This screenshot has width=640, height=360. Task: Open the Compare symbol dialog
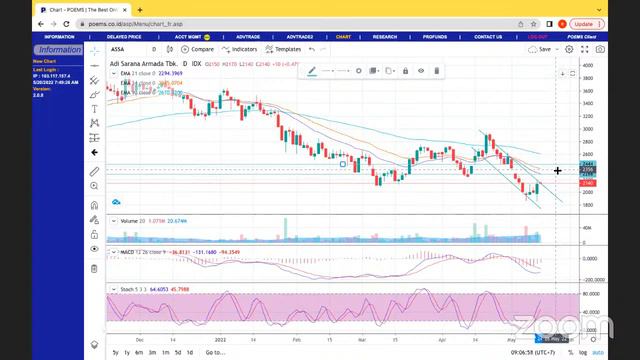pyautogui.click(x=198, y=49)
